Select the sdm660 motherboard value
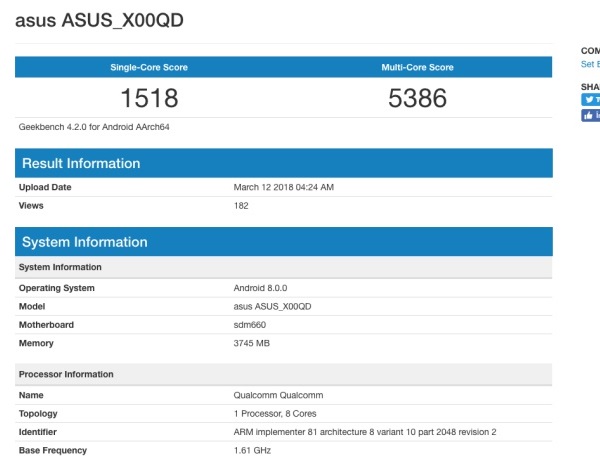This screenshot has width=600, height=468. point(249,325)
